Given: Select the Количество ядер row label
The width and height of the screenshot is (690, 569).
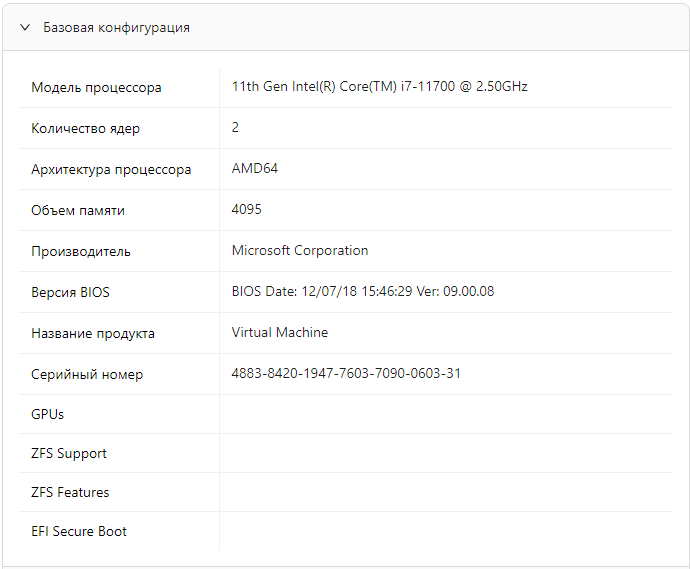Looking at the screenshot, I should (x=85, y=129).
